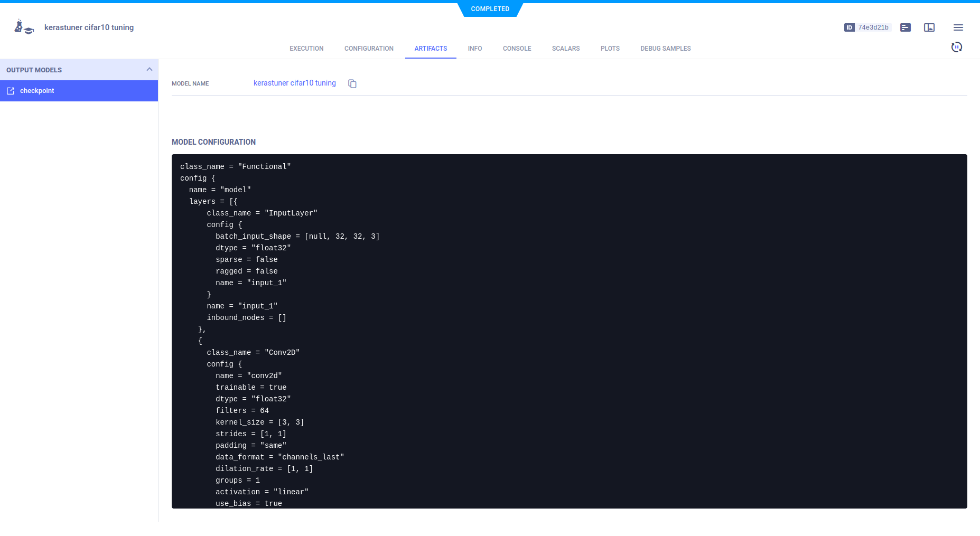Click inside the model configuration code block

tap(569, 331)
